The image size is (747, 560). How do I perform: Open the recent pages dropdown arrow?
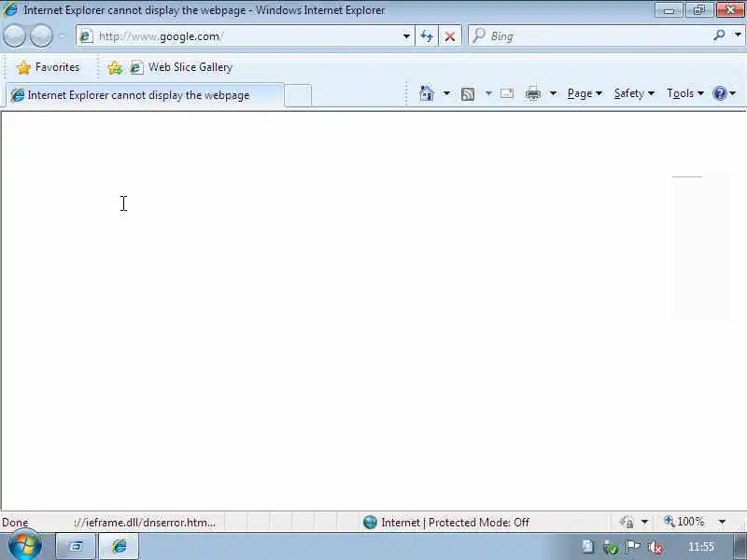click(x=62, y=36)
